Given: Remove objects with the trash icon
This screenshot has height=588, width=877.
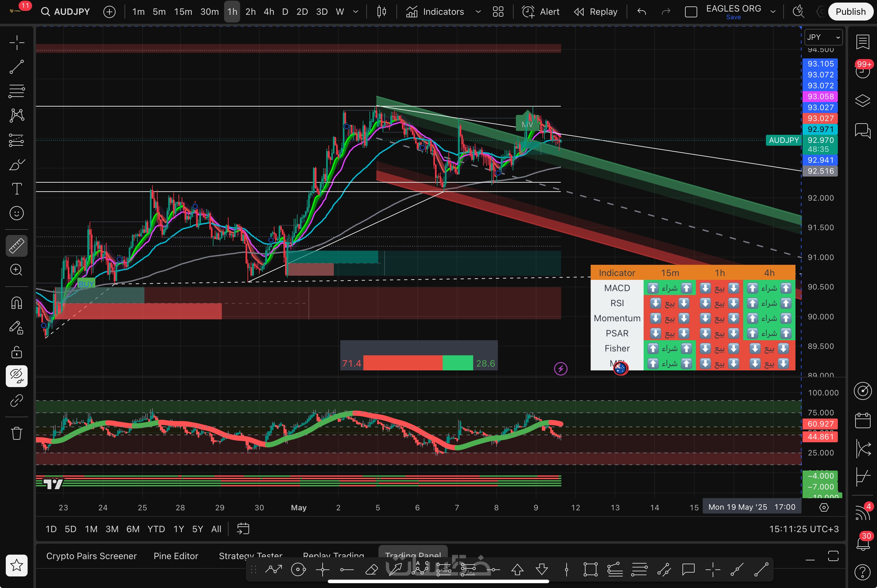Looking at the screenshot, I should 16,434.
